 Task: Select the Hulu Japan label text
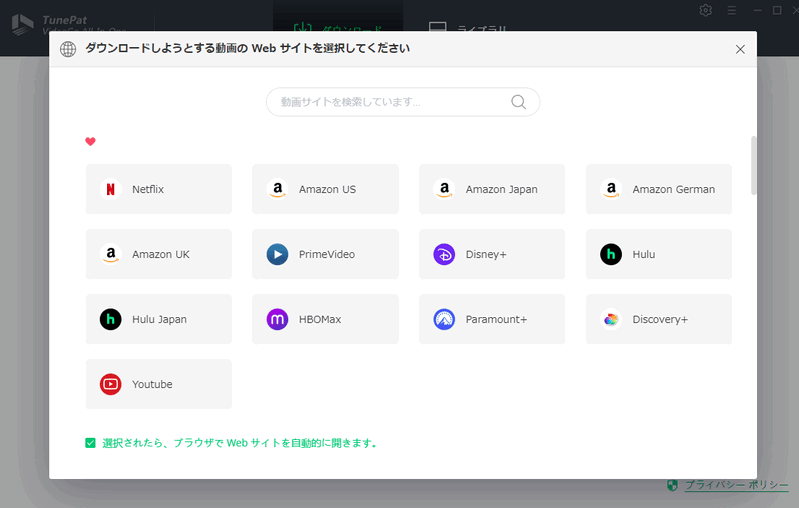coord(159,319)
